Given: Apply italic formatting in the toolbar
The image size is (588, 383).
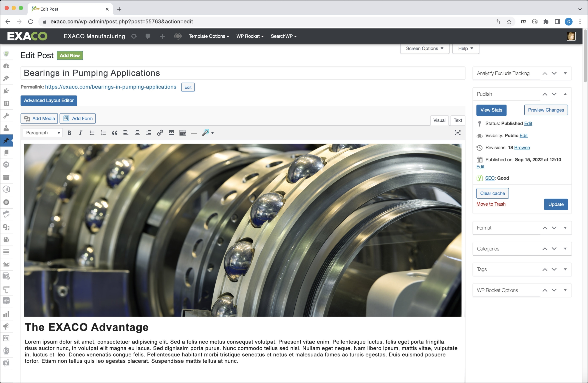Looking at the screenshot, I should [x=80, y=133].
